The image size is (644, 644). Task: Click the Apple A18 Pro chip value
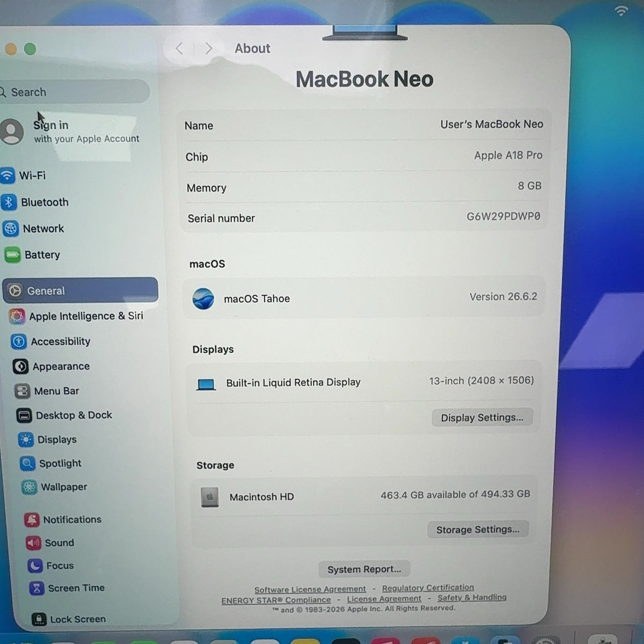[x=508, y=156]
